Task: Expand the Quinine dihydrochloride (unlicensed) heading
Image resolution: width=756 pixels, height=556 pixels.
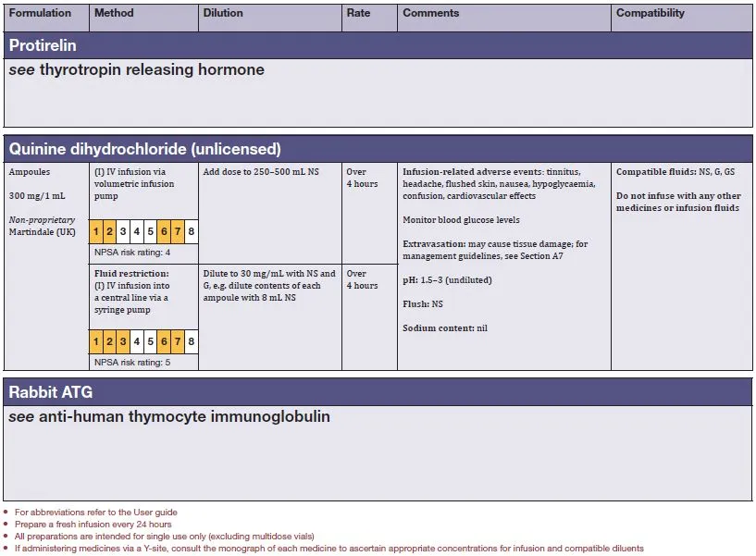Action: pos(145,148)
